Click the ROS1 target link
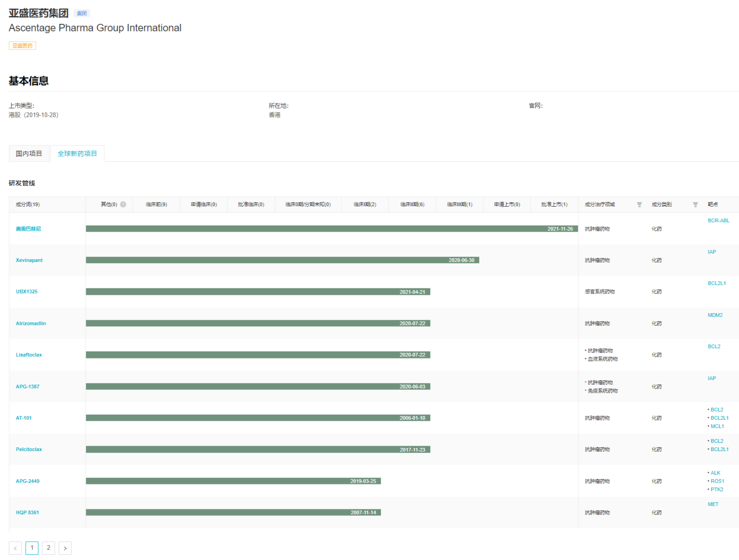This screenshot has height=560, width=739. (717, 481)
